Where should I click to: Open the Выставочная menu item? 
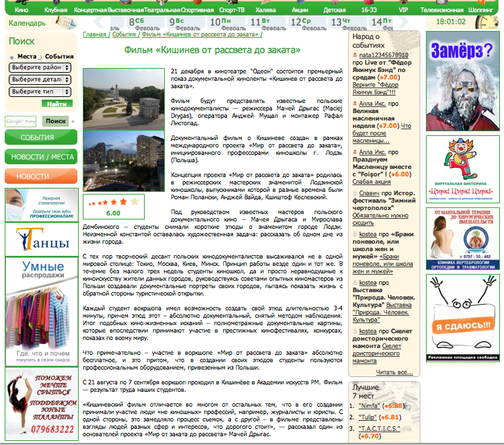click(x=125, y=10)
